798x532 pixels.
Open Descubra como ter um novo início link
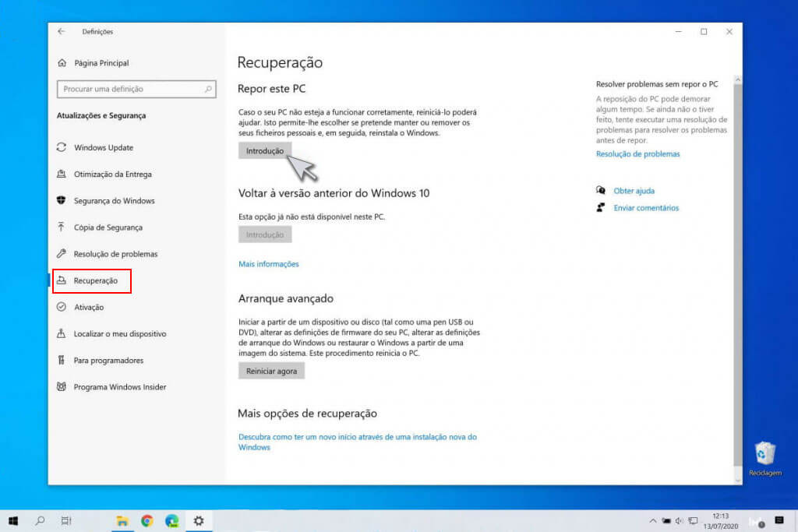tap(357, 442)
